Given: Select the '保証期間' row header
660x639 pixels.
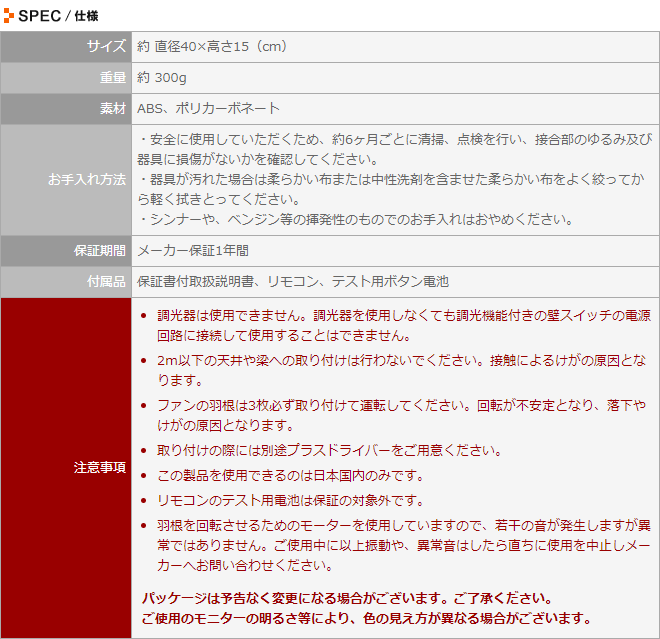Looking at the screenshot, I should pos(66,251).
